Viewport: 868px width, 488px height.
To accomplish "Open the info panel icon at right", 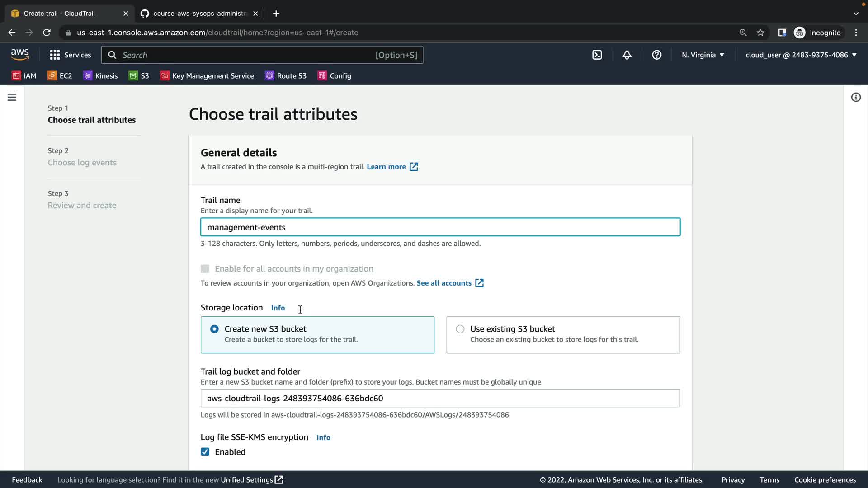I will (x=855, y=97).
